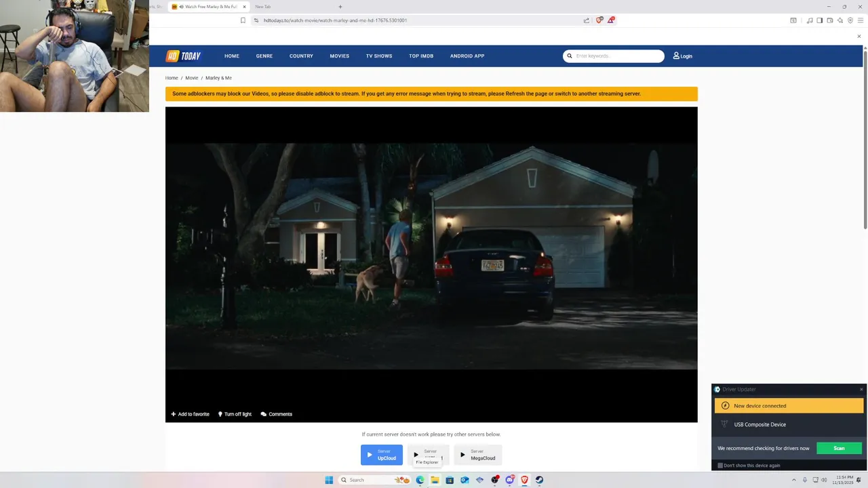Open the HOME menu item

pos(232,56)
